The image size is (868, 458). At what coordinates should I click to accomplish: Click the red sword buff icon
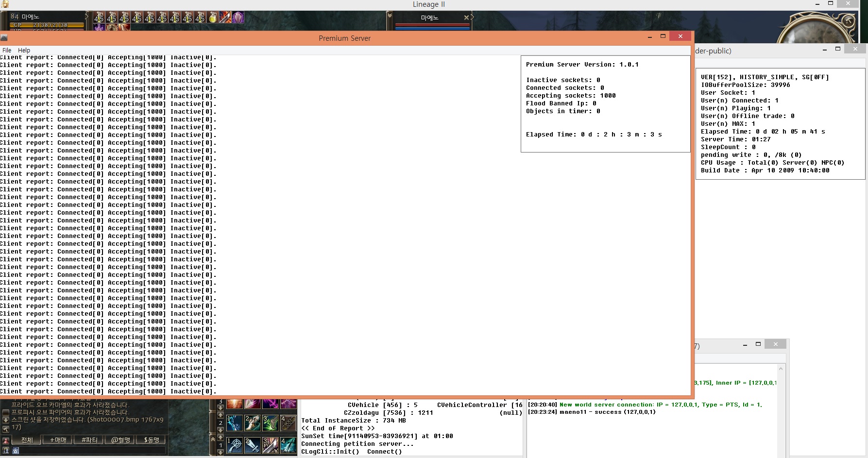[x=225, y=18]
